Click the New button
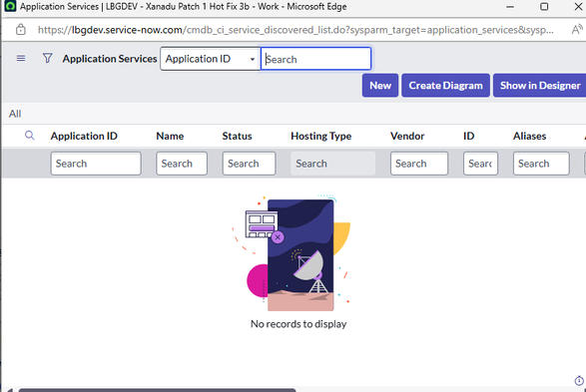The height and width of the screenshot is (392, 586). point(380,86)
